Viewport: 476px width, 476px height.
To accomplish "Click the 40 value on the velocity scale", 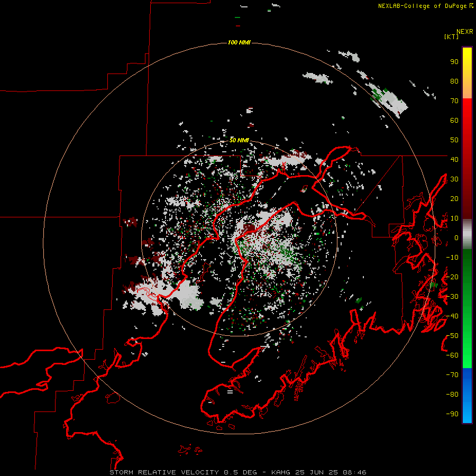I will 454,159.
